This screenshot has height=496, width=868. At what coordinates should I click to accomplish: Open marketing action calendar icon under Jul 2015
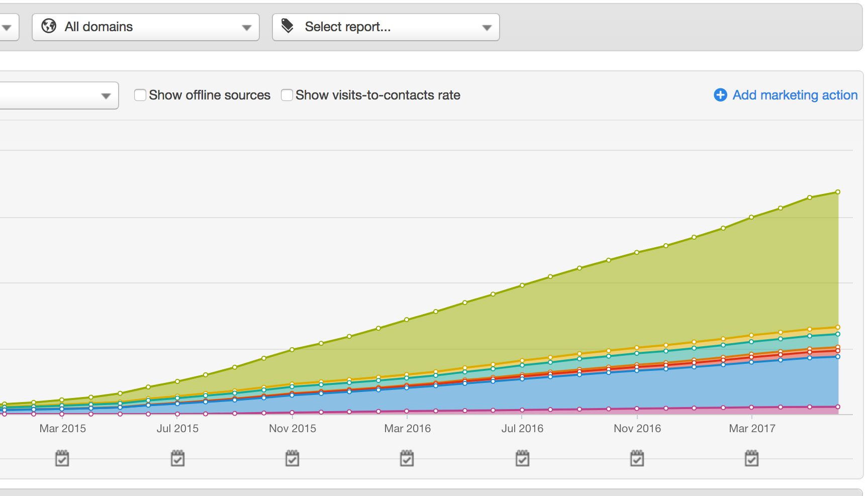coord(178,458)
